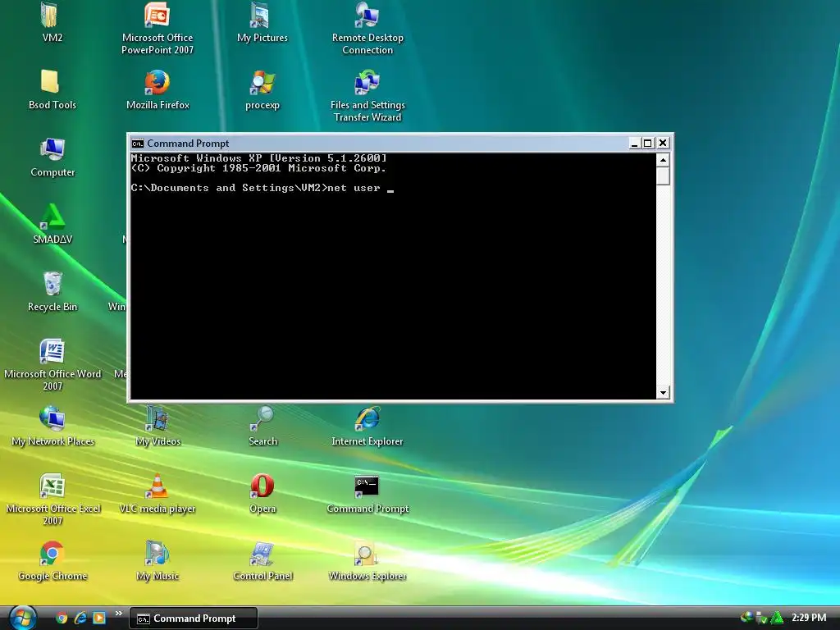The height and width of the screenshot is (630, 840).
Task: Select the Recycle Bin icon
Action: 52,285
